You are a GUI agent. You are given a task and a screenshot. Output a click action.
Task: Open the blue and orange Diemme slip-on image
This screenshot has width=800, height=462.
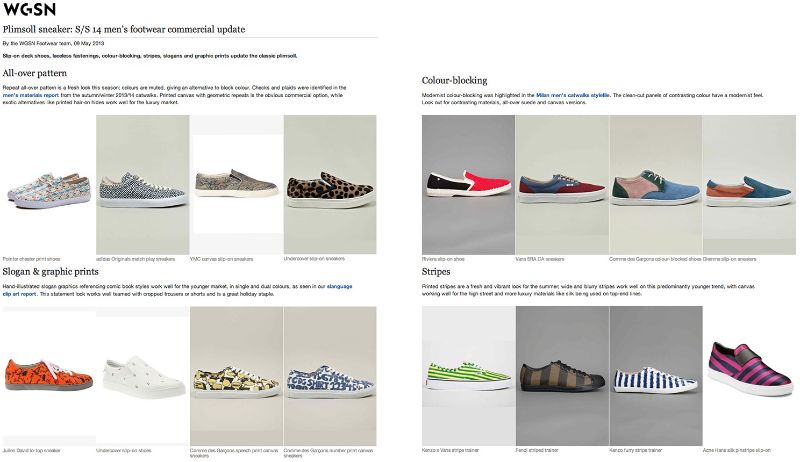coord(749,185)
